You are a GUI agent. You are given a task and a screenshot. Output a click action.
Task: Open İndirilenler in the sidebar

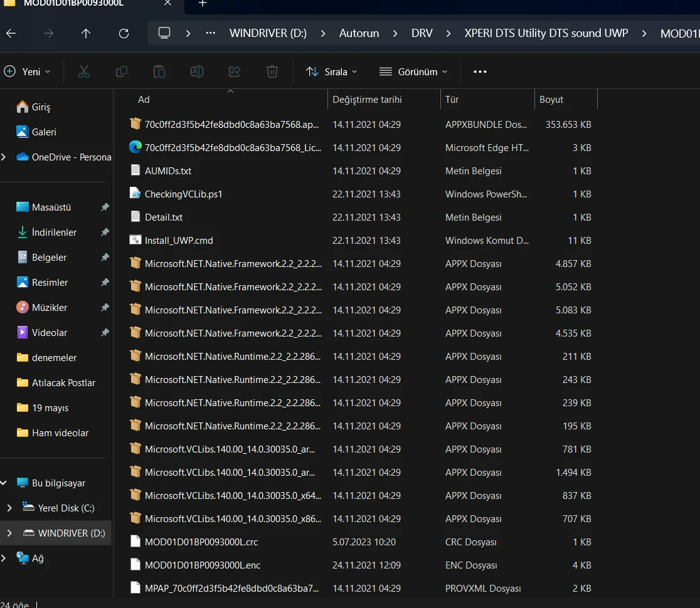pyautogui.click(x=54, y=232)
